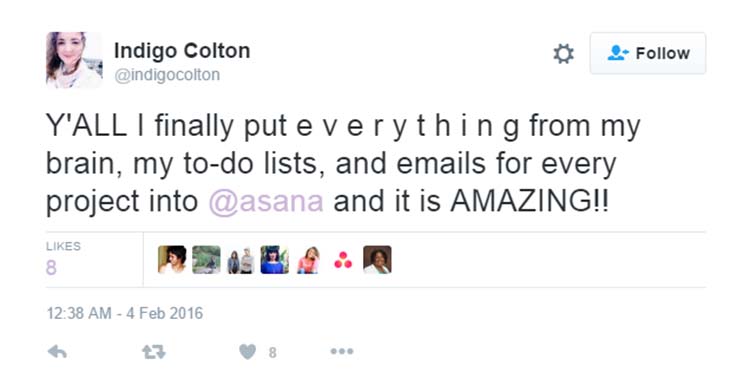This screenshot has width=750, height=392.
Task: Open the @indigocolton handle link
Action: coord(167,75)
